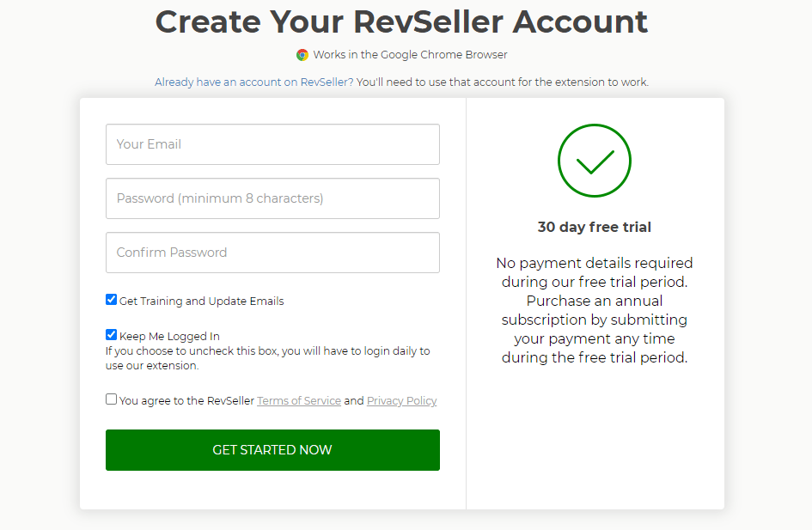
Task: Click the Works in Google Chrome Browser text
Action: pos(410,55)
